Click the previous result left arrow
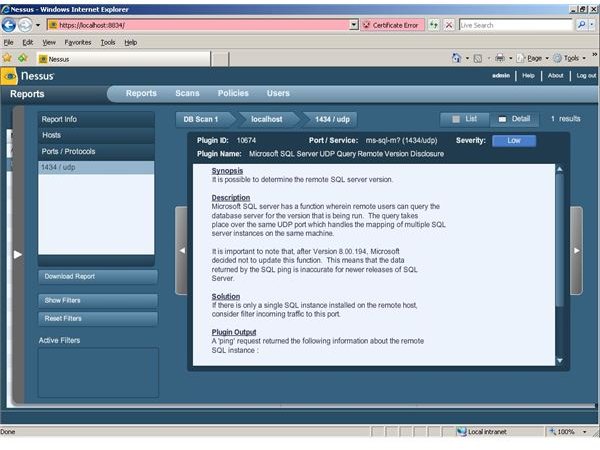Image resolution: width=600 pixels, height=450 pixels. 182,251
